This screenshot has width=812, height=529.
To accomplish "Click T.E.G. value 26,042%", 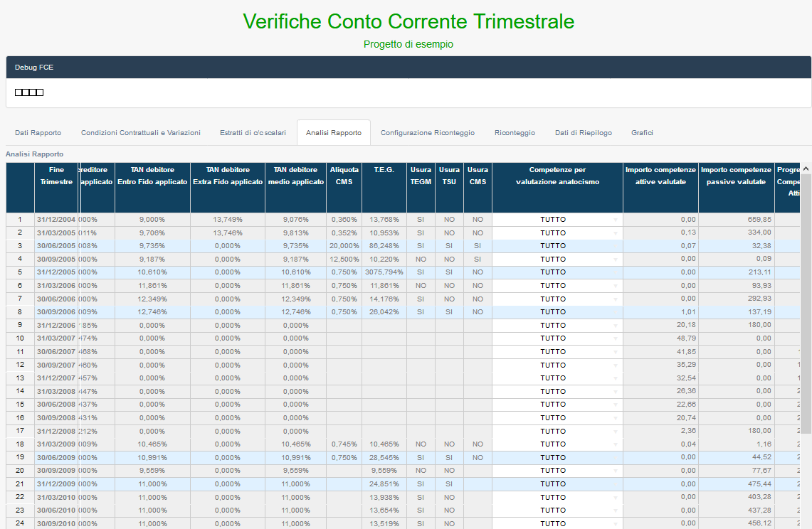I will coord(384,312).
